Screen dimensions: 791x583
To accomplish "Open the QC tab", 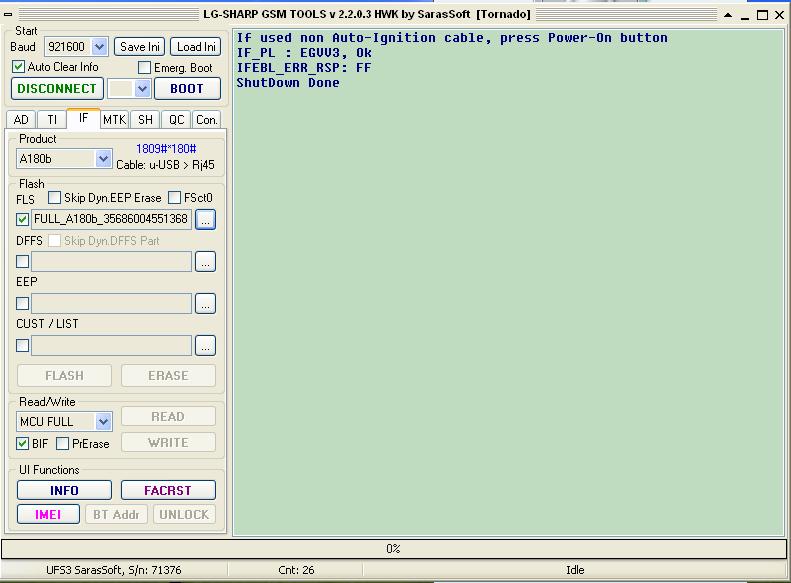I will coord(177,120).
